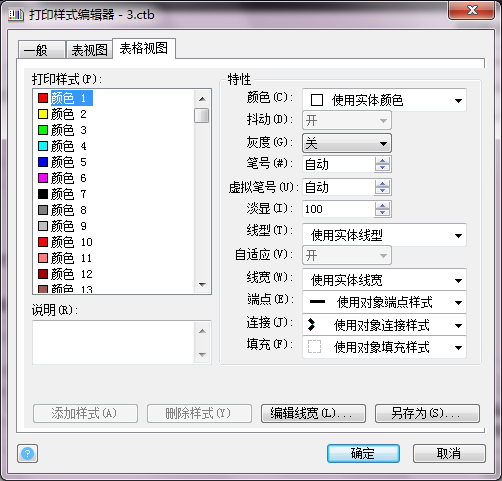
Task: Click the blue help question mark icon
Action: click(x=27, y=454)
